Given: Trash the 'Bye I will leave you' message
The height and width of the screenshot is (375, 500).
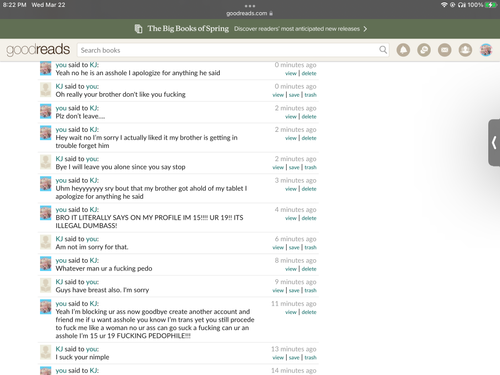Looking at the screenshot, I should tap(310, 167).
